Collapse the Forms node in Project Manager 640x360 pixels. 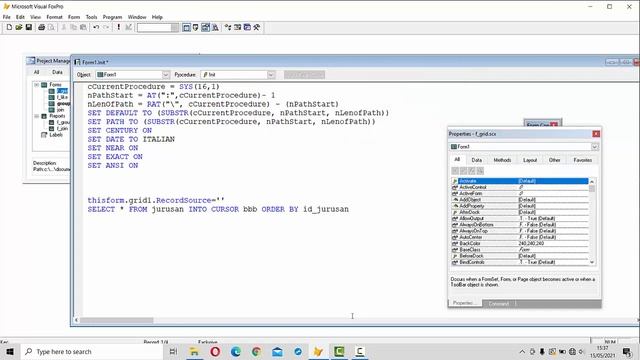pyautogui.click(x=37, y=85)
